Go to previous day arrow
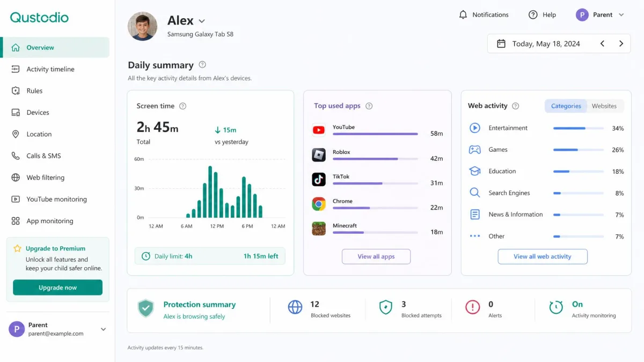 602,43
